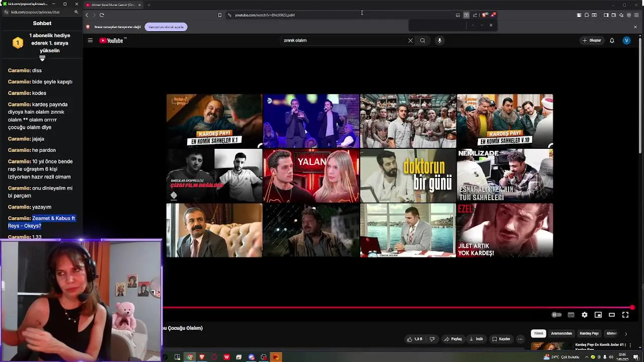The height and width of the screenshot is (362, 644).
Task: Open the Yalan suggested video thumbnail
Action: tap(311, 175)
